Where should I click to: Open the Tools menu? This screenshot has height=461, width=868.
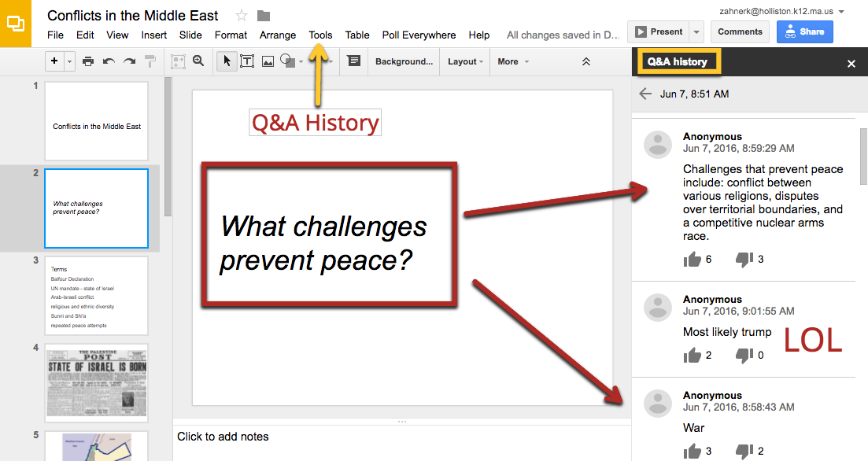click(320, 35)
